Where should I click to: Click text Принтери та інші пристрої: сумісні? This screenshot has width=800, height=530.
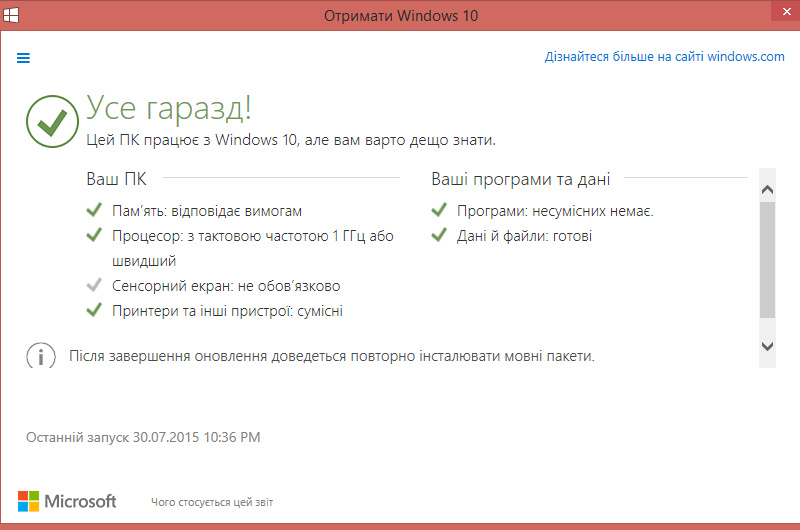click(x=228, y=311)
